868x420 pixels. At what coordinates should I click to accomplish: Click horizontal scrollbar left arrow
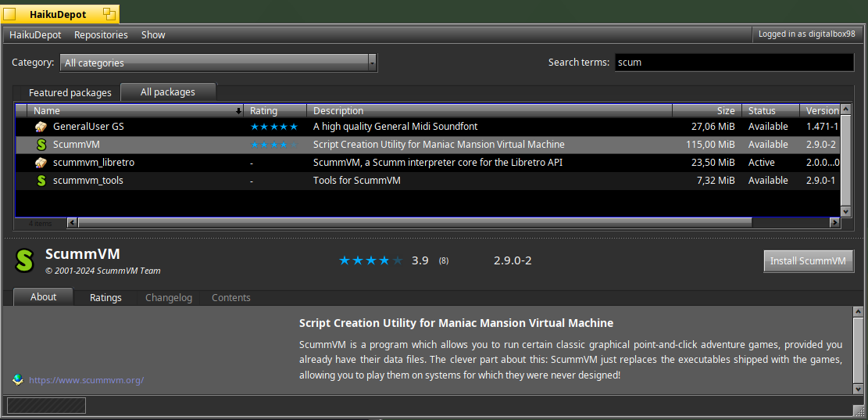tap(72, 223)
